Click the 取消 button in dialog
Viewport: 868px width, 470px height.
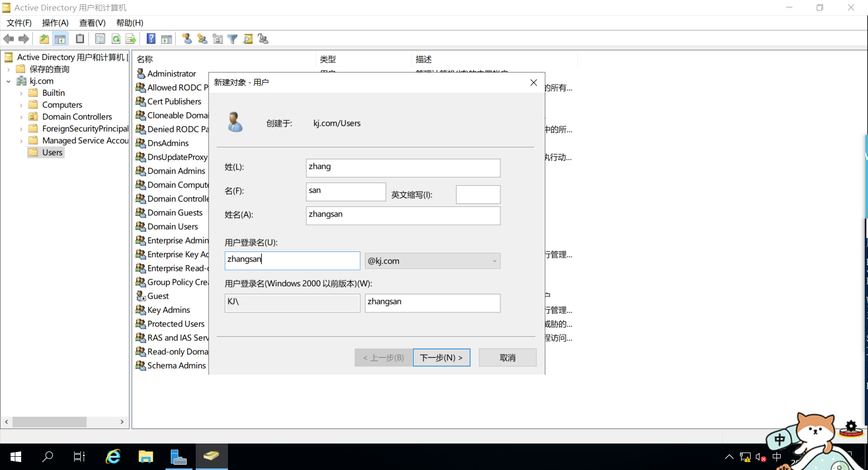pyautogui.click(x=507, y=357)
